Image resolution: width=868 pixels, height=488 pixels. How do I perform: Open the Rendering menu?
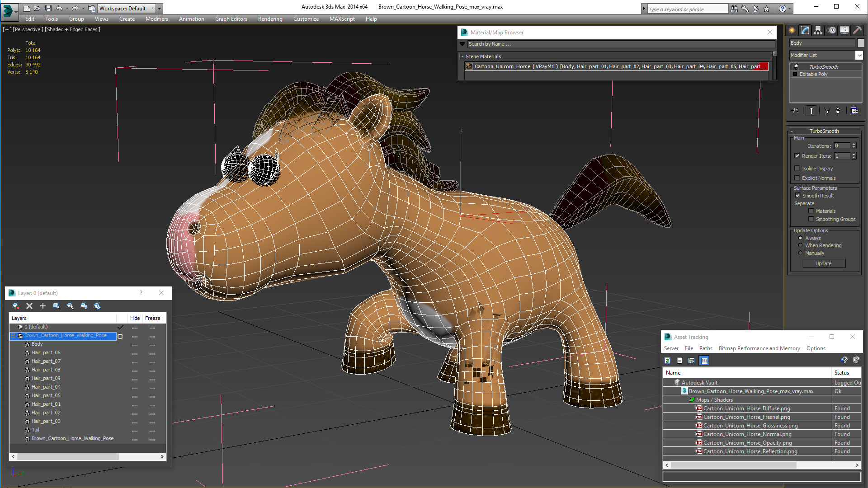pyautogui.click(x=270, y=19)
